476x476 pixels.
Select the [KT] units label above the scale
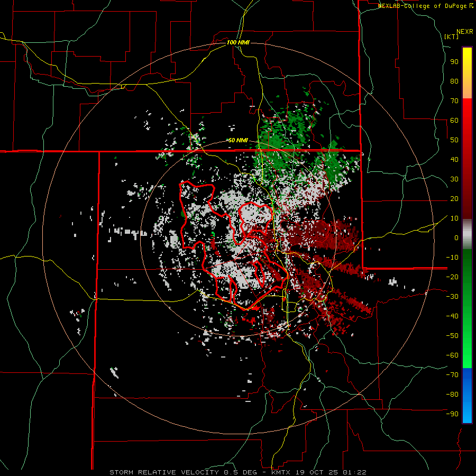point(452,36)
